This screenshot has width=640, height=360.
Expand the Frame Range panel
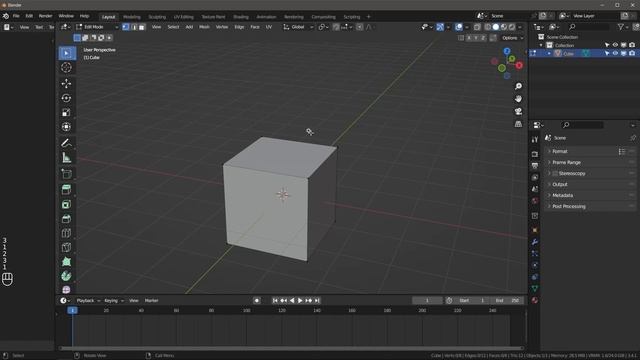click(591, 162)
